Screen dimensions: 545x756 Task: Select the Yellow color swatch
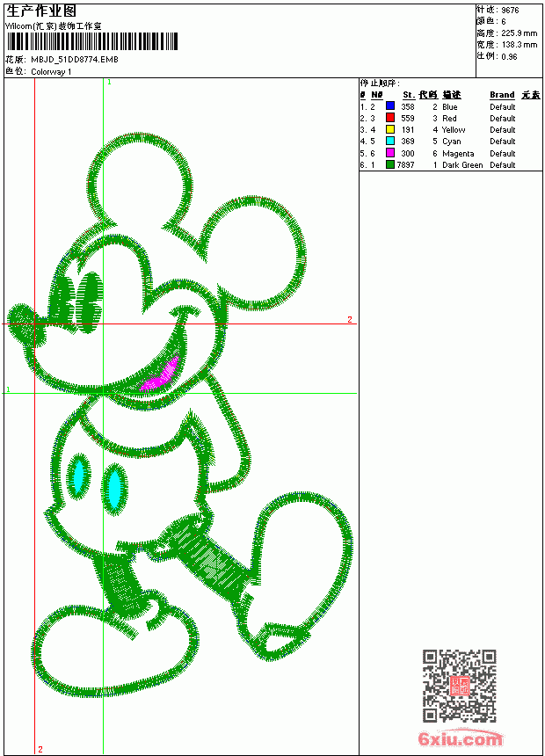390,129
